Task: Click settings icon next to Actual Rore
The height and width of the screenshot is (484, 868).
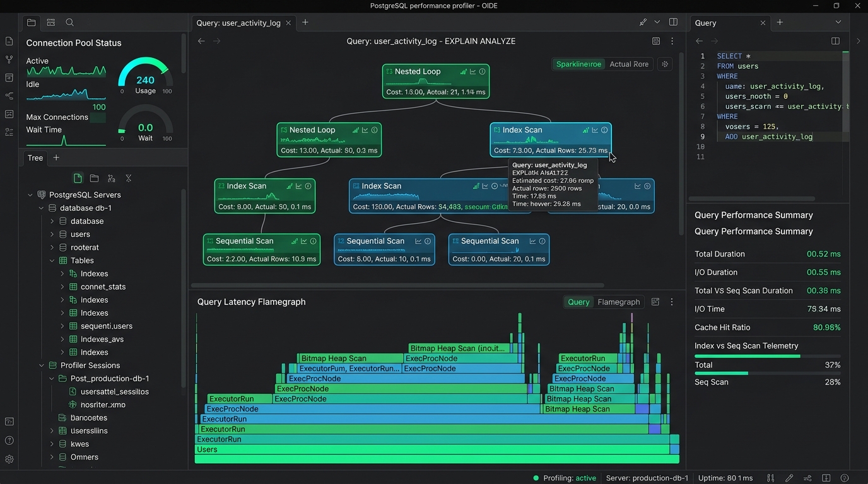Action: pos(664,64)
